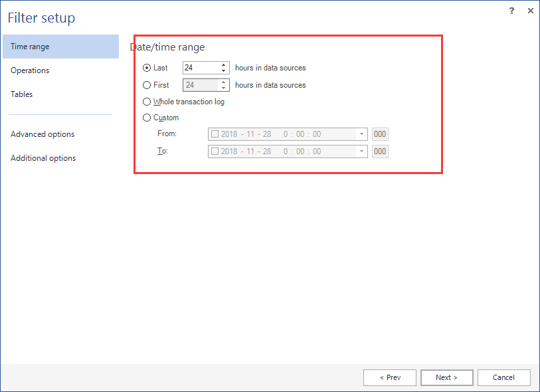The height and width of the screenshot is (392, 540).
Task: Select the First radio button
Action: tap(147, 85)
